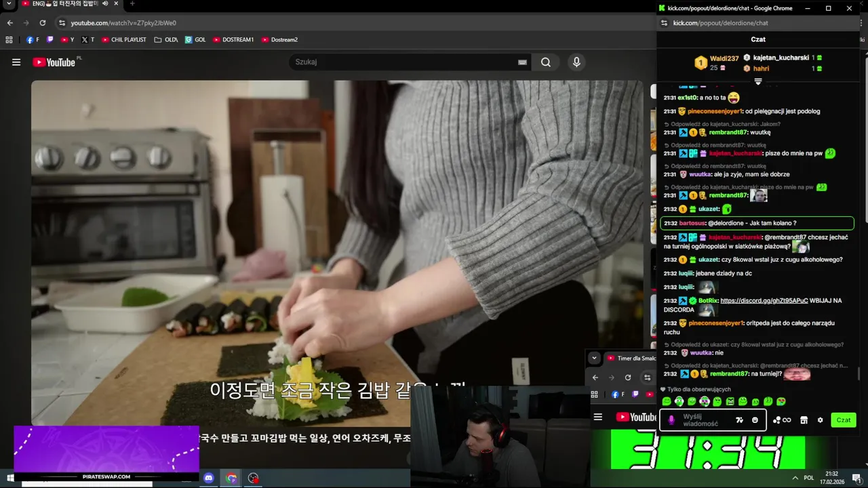Viewport: 868px width, 488px height.
Task: Open the Twitch bookmark icon
Action: tap(50, 39)
